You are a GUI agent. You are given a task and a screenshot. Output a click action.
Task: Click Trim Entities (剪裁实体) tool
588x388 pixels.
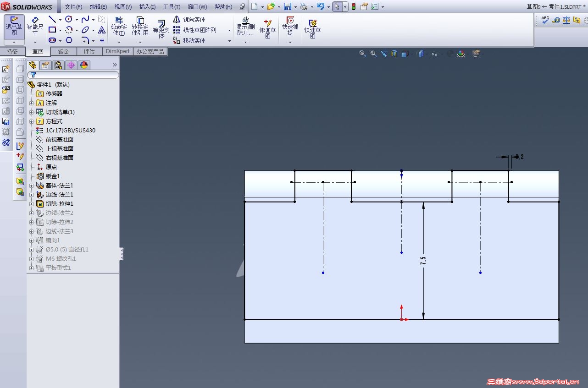(x=119, y=26)
